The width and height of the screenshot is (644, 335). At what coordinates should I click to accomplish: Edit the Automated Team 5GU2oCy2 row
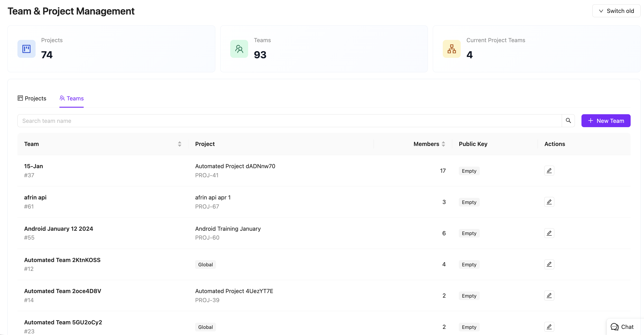click(x=549, y=327)
